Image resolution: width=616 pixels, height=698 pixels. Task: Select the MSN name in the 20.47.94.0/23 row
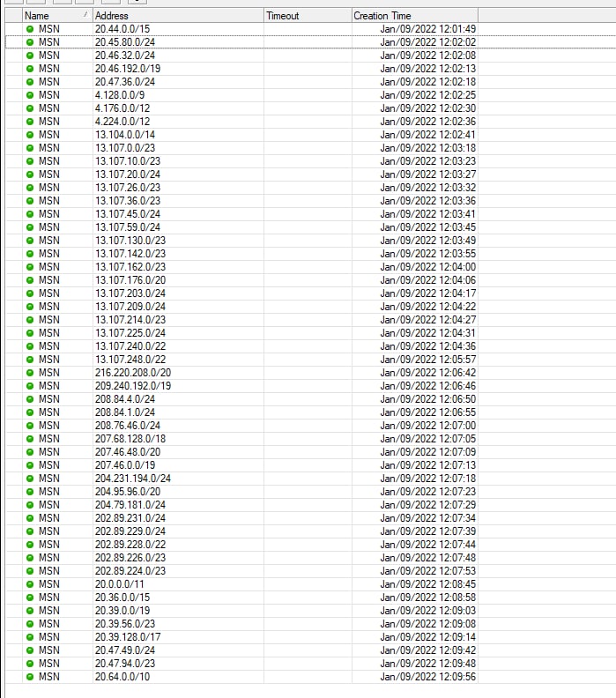click(x=49, y=664)
